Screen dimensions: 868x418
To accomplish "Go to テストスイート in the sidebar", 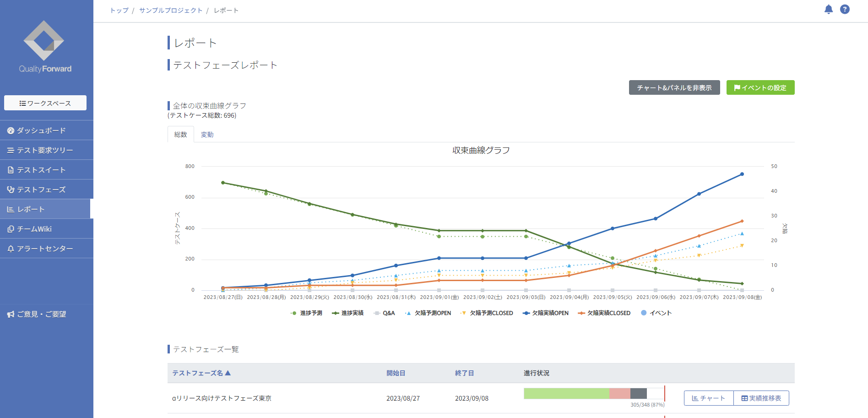I will tap(46, 170).
